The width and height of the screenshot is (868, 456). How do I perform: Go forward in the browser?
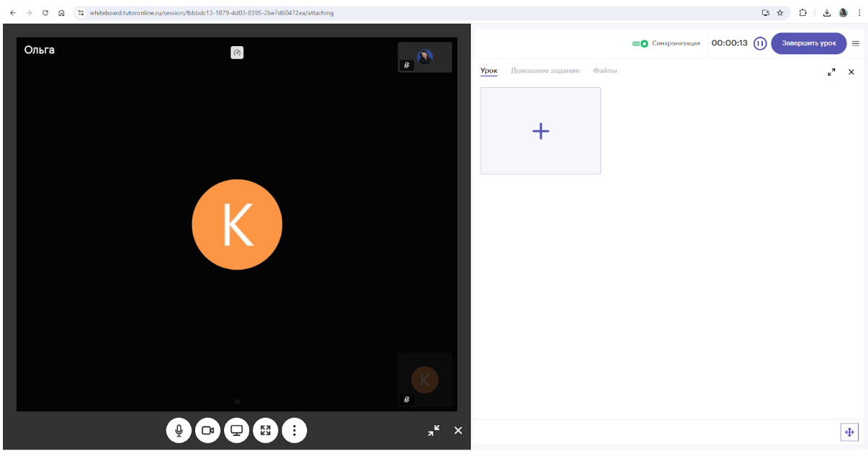(x=29, y=12)
